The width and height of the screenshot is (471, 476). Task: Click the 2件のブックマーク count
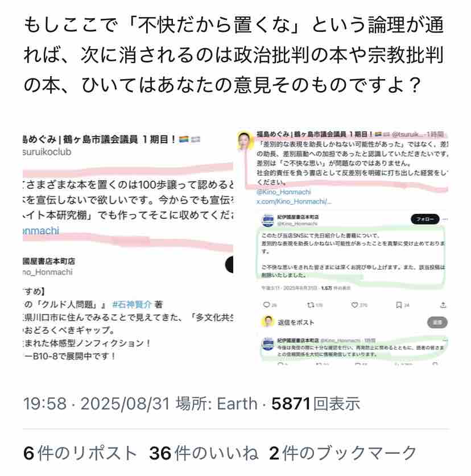(x=343, y=453)
